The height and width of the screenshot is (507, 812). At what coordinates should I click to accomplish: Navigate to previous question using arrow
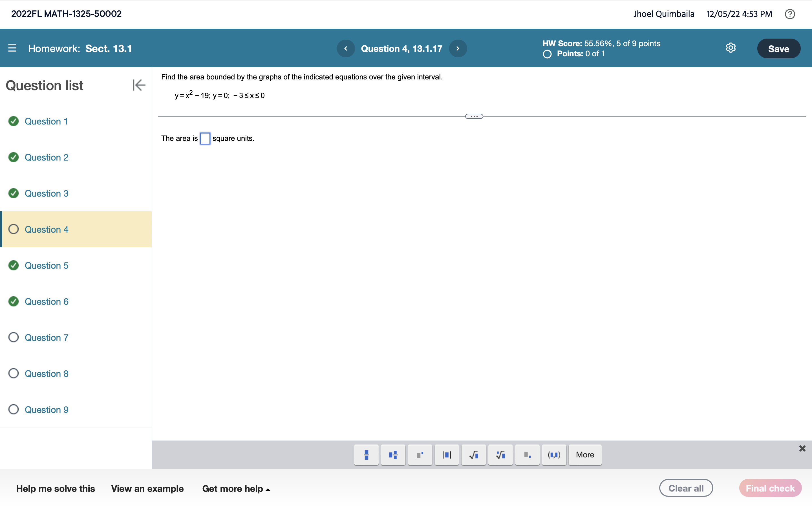[x=345, y=48]
